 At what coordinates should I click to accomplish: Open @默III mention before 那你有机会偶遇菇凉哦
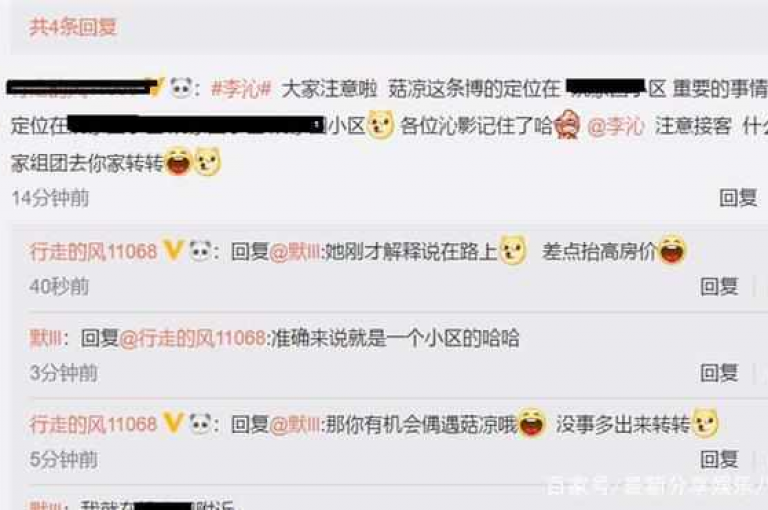point(294,424)
